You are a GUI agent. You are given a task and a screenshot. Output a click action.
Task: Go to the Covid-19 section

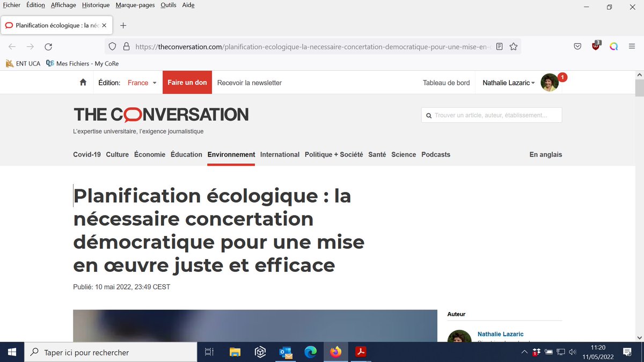87,154
